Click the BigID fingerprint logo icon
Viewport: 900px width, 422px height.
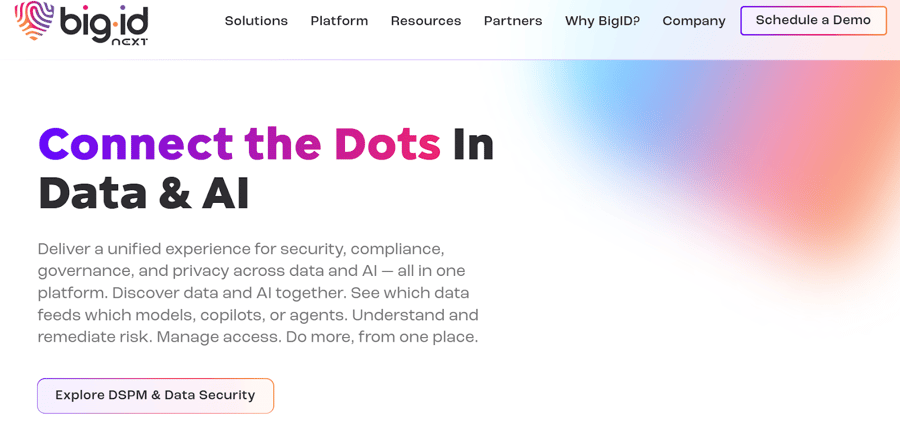point(33,21)
